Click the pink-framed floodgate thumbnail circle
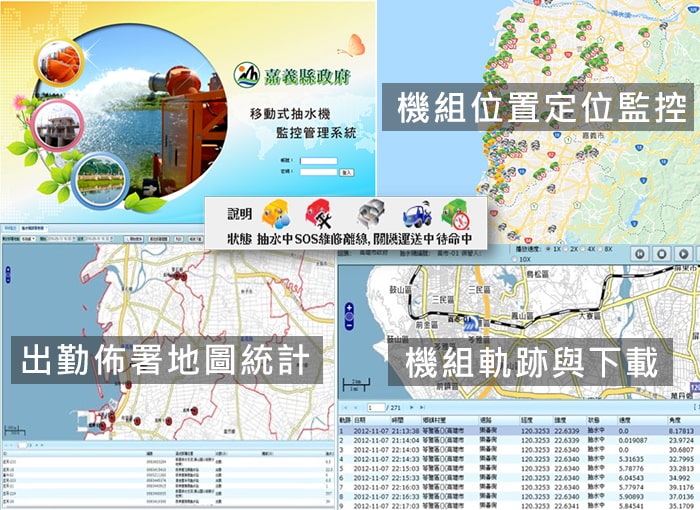Viewport: 700px width, 510px height. tap(58, 125)
